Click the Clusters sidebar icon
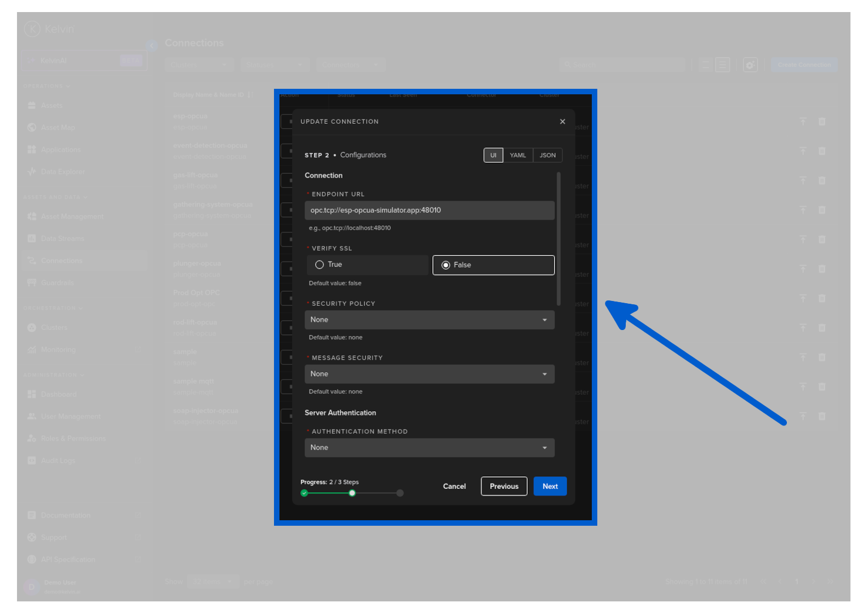The width and height of the screenshot is (868, 614). point(32,327)
